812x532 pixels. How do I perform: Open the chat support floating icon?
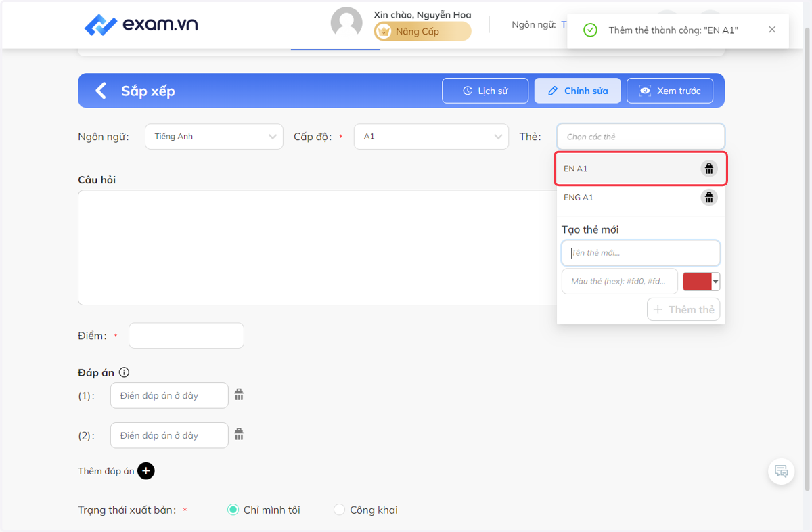[782, 472]
